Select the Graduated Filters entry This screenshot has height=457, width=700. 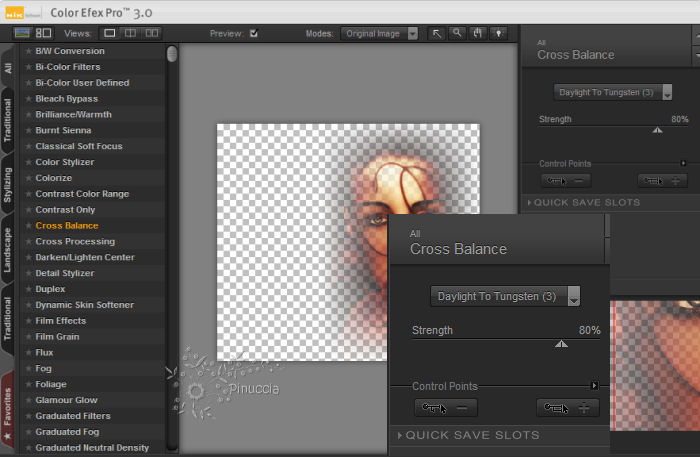pyautogui.click(x=73, y=416)
